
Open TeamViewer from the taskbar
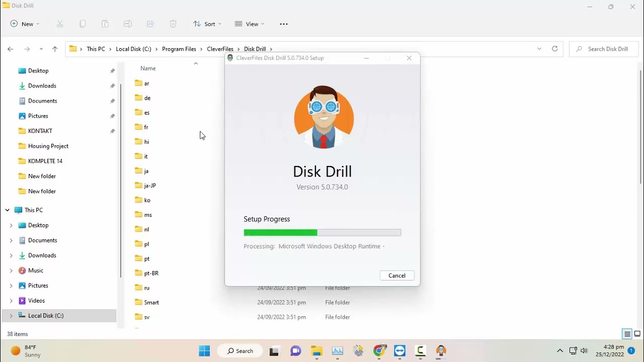pyautogui.click(x=400, y=351)
